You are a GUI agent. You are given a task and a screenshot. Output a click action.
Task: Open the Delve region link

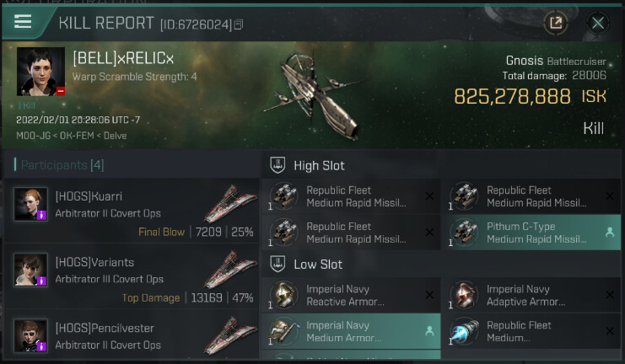coord(116,136)
